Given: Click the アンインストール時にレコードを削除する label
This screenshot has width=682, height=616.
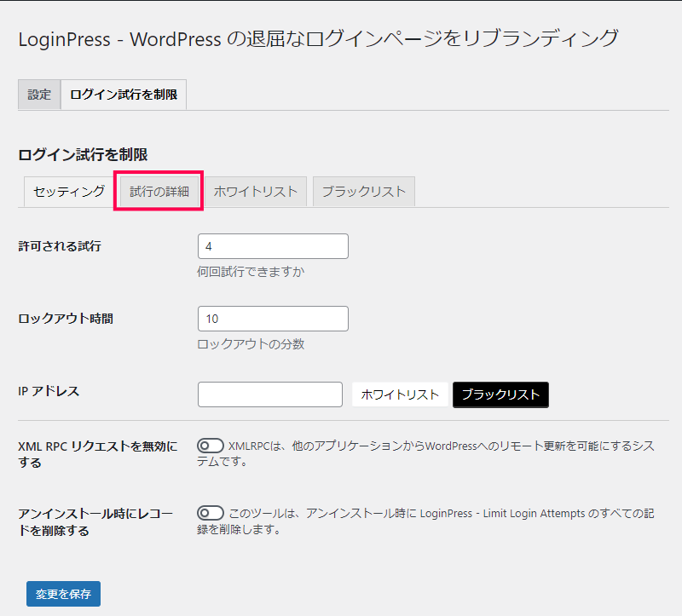Looking at the screenshot, I should click(95, 522).
